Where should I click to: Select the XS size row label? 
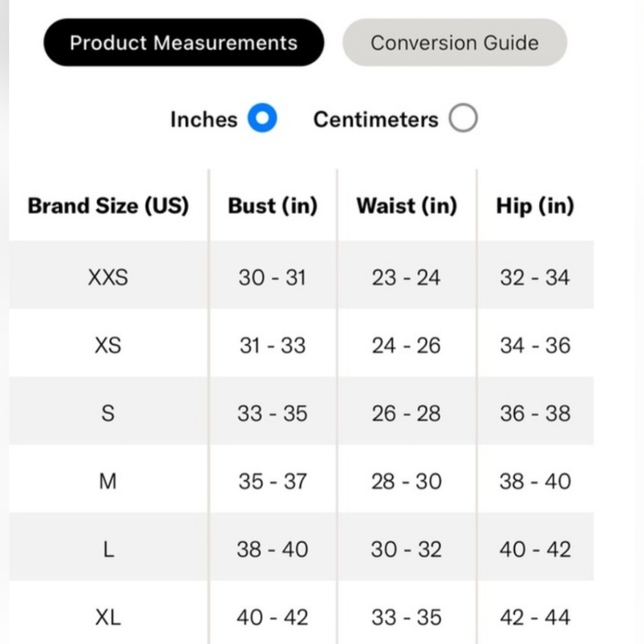click(x=108, y=345)
